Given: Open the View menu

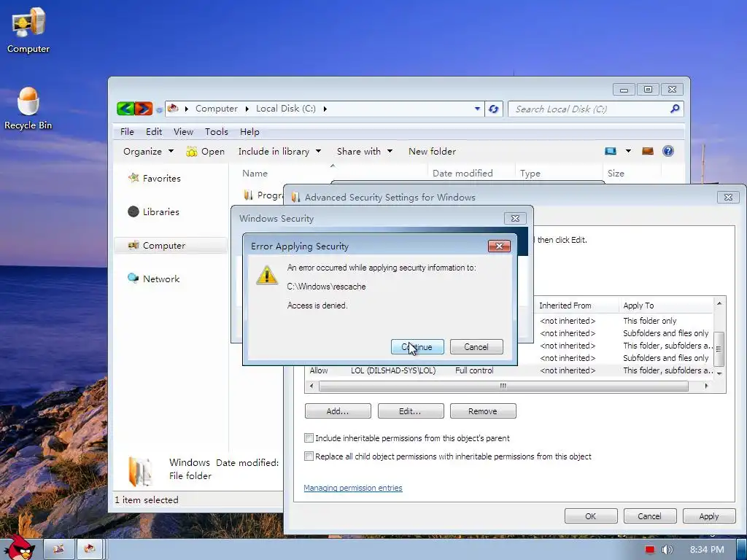Looking at the screenshot, I should coord(183,132).
